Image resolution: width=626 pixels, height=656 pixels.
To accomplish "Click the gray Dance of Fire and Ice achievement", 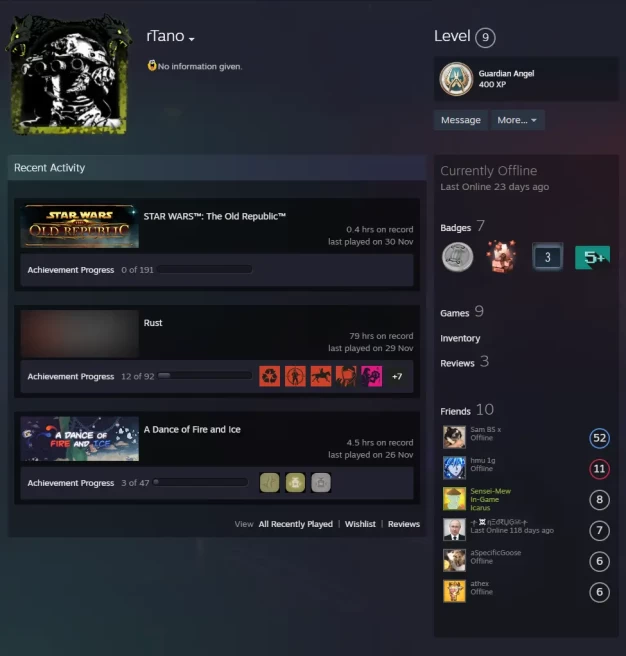I will point(321,483).
